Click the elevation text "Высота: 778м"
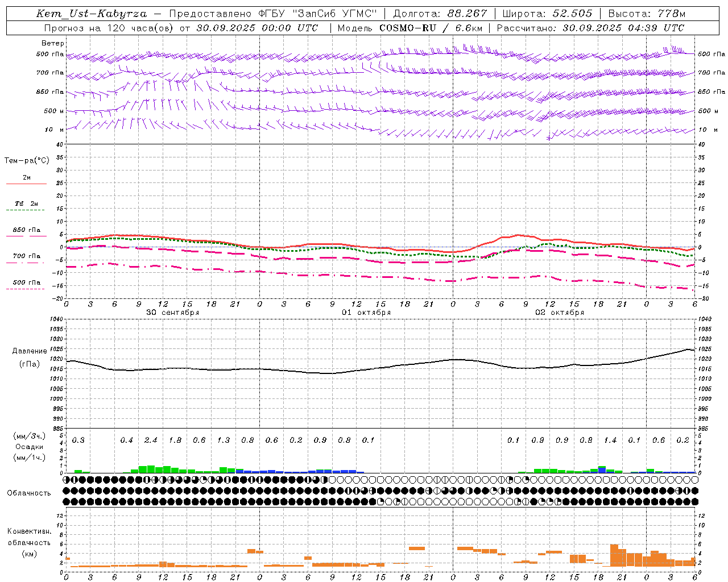Image resolution: width=728 pixels, height=582 pixels. point(647,14)
